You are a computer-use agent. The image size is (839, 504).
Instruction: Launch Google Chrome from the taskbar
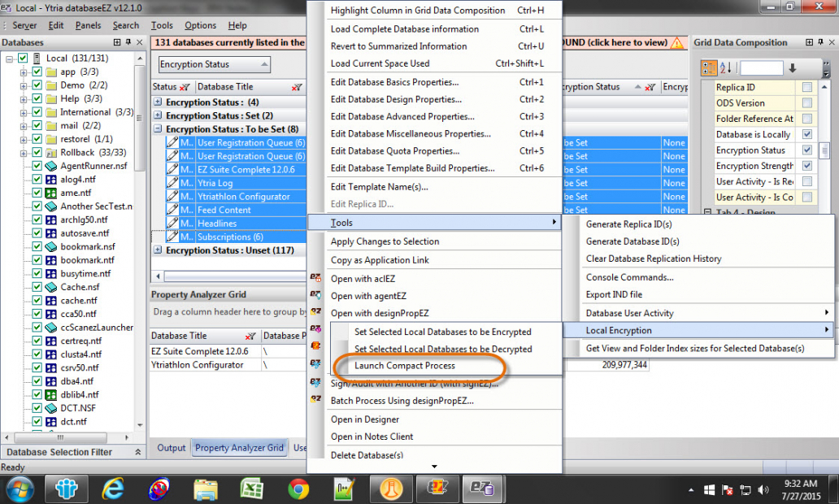point(298,489)
